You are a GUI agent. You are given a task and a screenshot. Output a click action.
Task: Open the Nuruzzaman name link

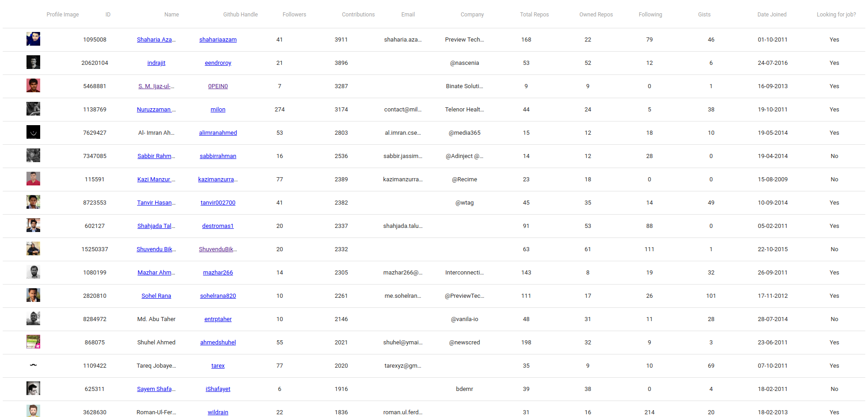(x=156, y=110)
